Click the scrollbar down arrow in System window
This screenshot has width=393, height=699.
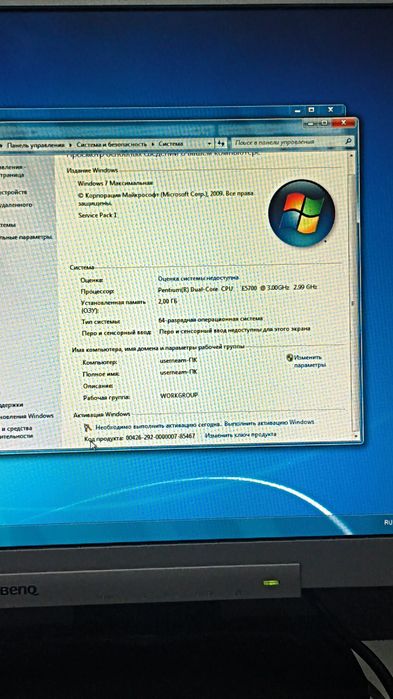(x=355, y=436)
